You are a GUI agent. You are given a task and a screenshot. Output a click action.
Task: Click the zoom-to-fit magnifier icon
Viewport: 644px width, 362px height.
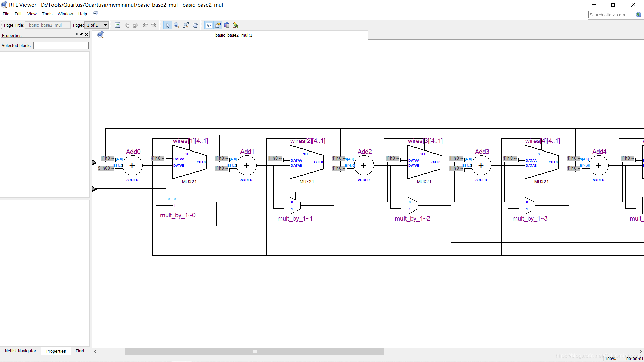coord(186,25)
